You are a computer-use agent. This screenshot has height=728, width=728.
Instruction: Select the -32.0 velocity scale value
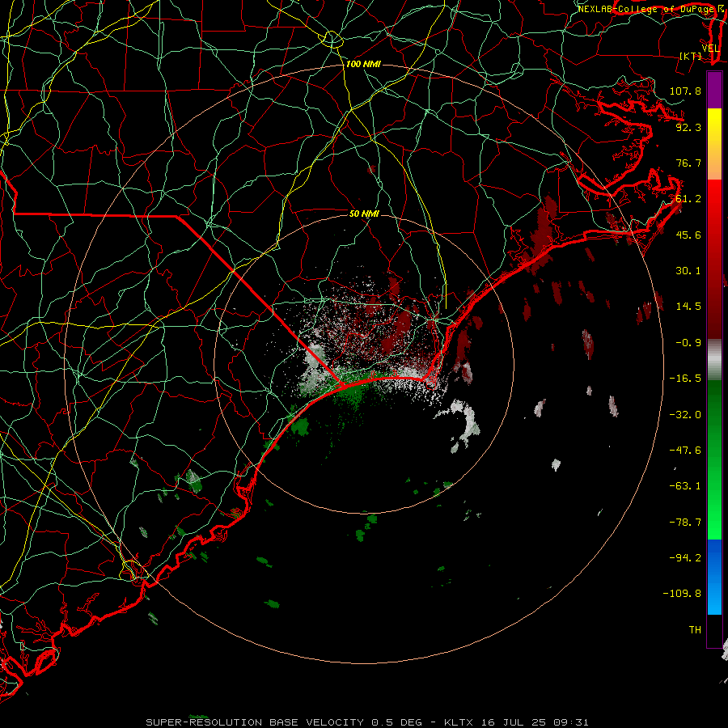coord(685,415)
